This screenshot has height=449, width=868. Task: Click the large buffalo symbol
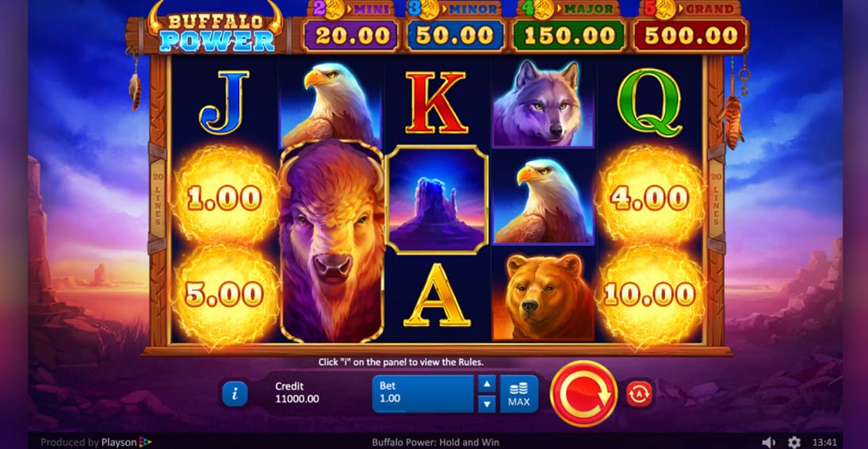point(331,242)
